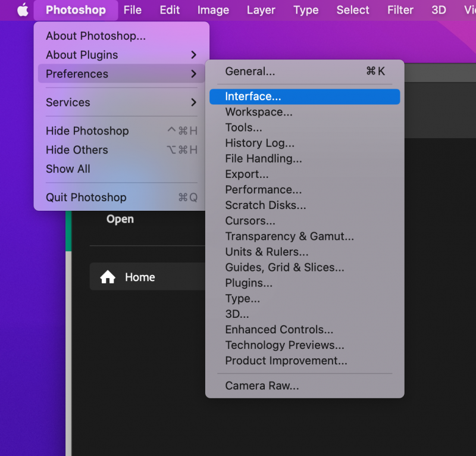This screenshot has width=476, height=456.
Task: Open the Filter menu
Action: click(400, 10)
